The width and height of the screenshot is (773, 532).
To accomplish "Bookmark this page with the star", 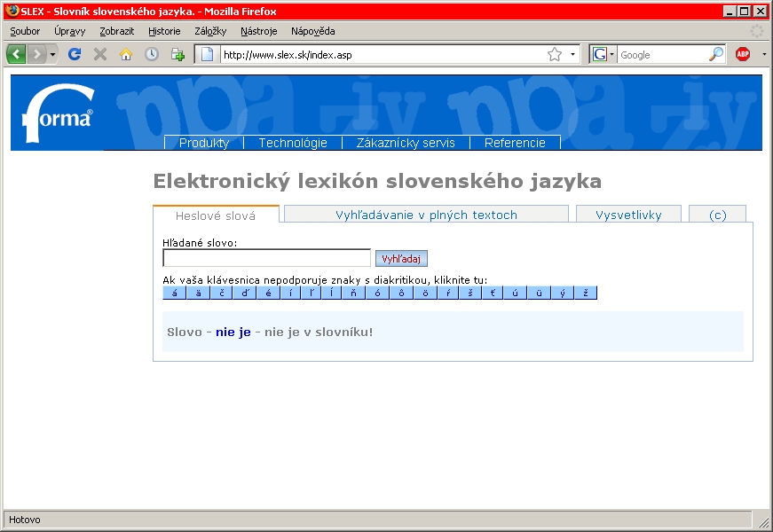I will click(555, 54).
